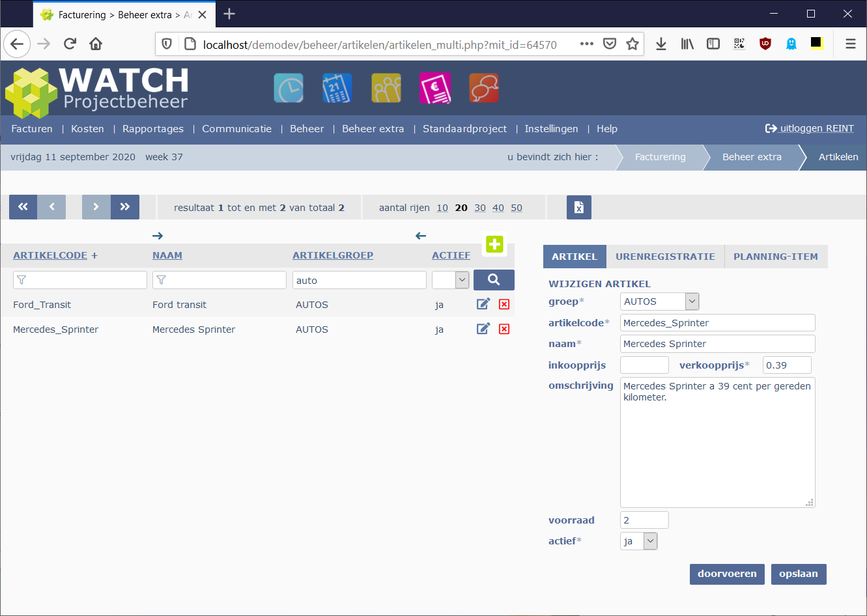Open the Communicatie menu
The width and height of the screenshot is (867, 616).
(236, 129)
